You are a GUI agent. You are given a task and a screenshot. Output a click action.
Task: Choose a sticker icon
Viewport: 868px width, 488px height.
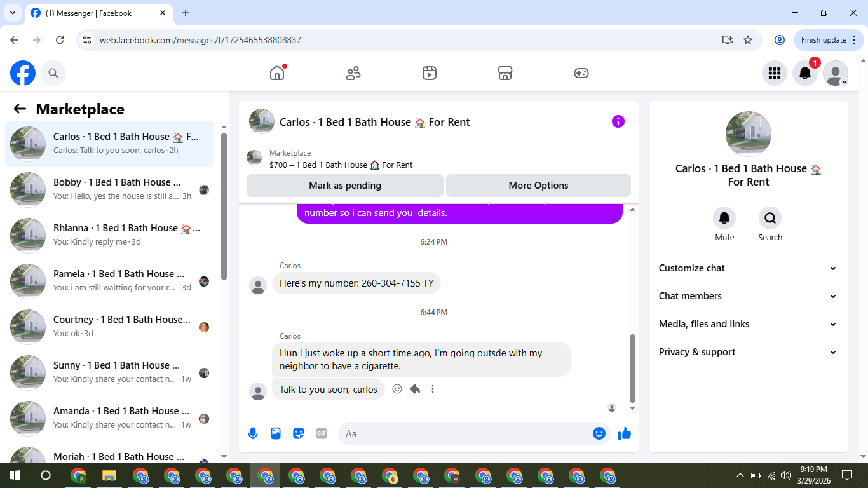coord(299,433)
